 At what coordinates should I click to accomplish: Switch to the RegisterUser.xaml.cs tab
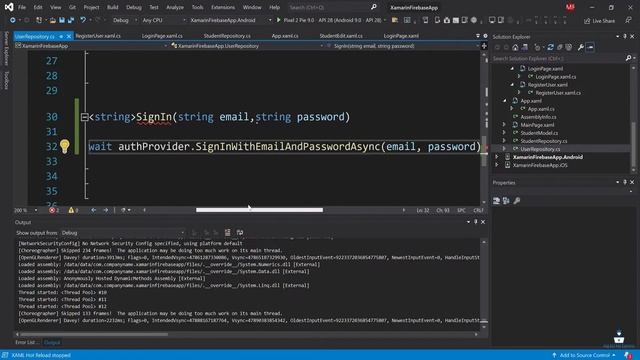click(x=98, y=36)
